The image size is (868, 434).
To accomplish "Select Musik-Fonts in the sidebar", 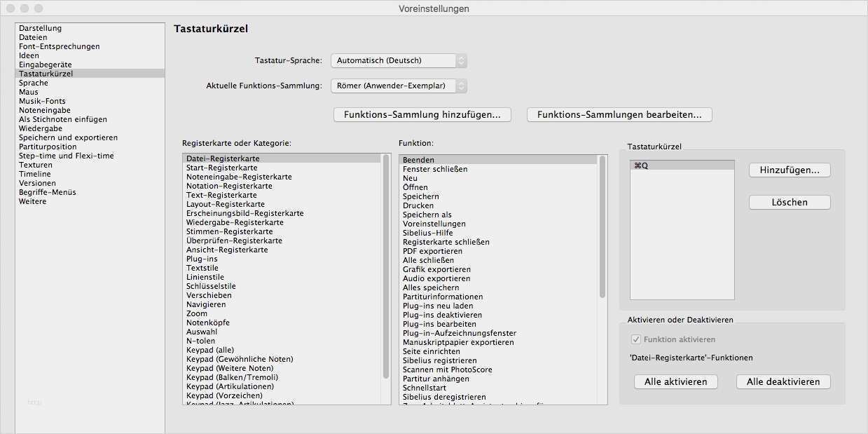I will pos(90,101).
